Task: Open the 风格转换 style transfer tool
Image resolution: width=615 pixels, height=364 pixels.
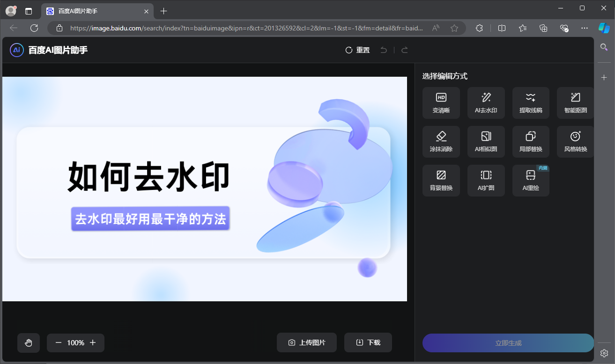Action: pos(575,141)
